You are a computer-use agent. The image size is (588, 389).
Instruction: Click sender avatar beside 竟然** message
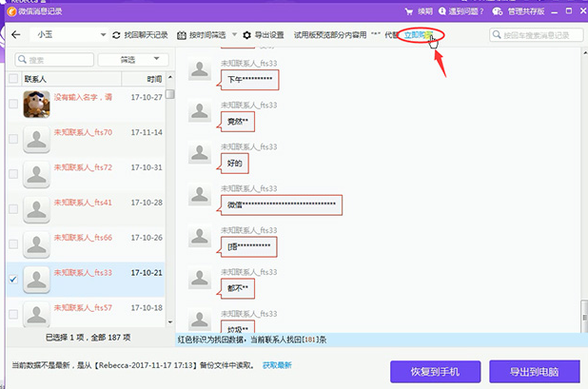coord(200,111)
